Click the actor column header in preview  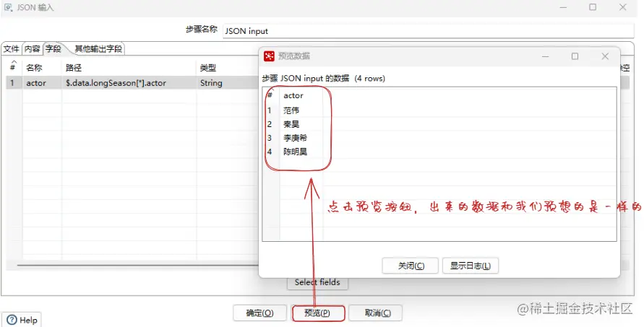[301, 95]
